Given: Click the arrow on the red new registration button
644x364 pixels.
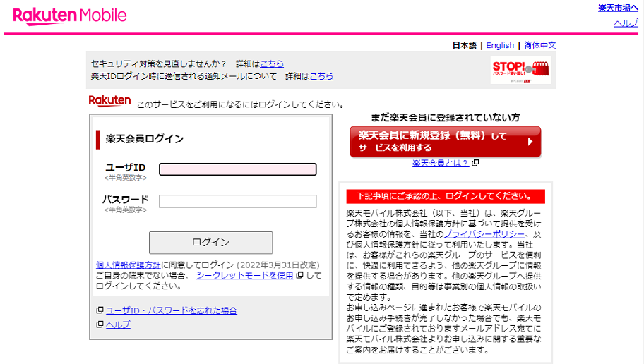Looking at the screenshot, I should 530,142.
